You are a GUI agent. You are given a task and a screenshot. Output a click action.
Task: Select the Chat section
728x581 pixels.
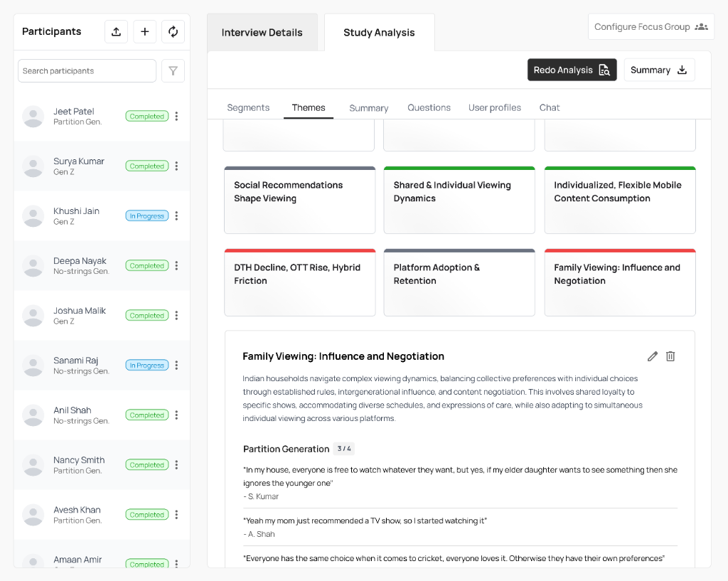click(549, 107)
